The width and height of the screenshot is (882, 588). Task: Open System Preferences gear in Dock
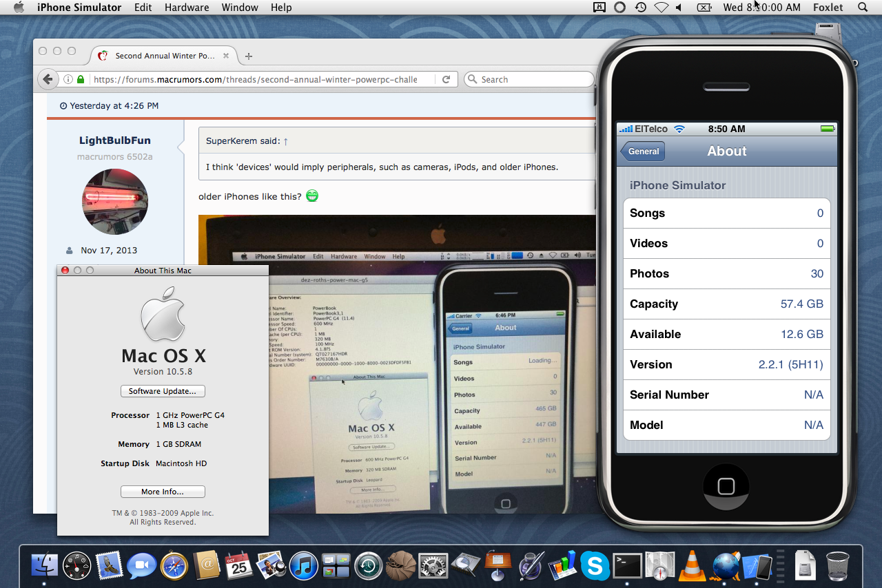pyautogui.click(x=433, y=566)
